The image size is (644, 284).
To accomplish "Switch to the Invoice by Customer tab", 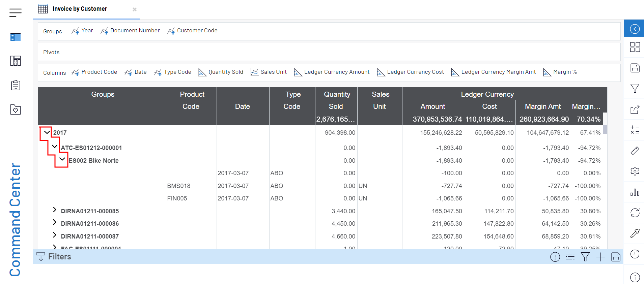I will coord(80,9).
